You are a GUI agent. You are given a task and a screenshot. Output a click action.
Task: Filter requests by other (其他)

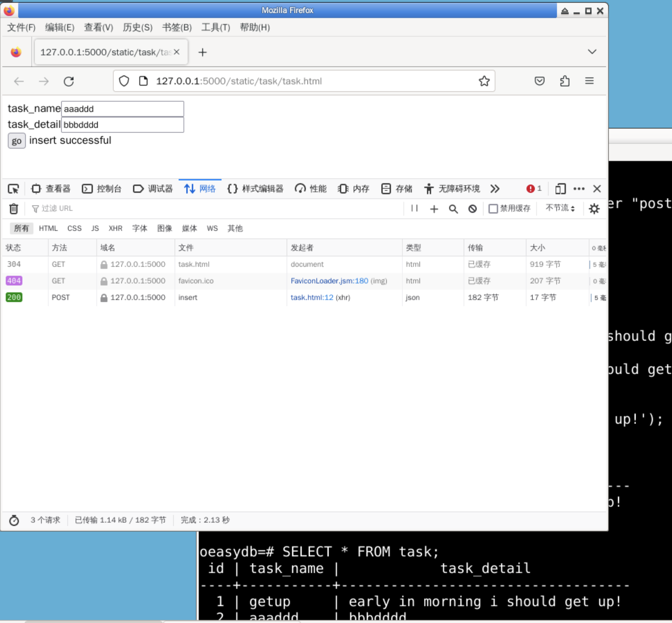pyautogui.click(x=235, y=229)
